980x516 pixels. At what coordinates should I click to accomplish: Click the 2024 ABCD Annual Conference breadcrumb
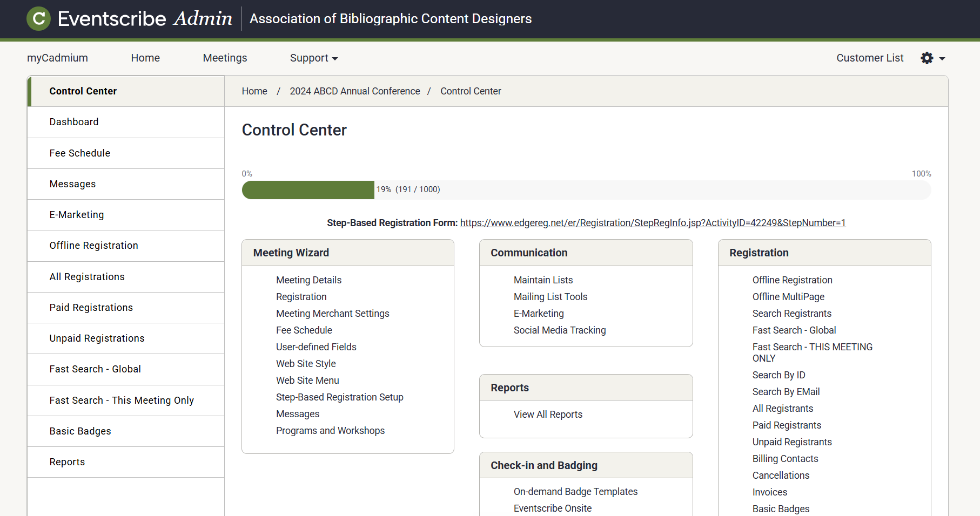coord(355,91)
